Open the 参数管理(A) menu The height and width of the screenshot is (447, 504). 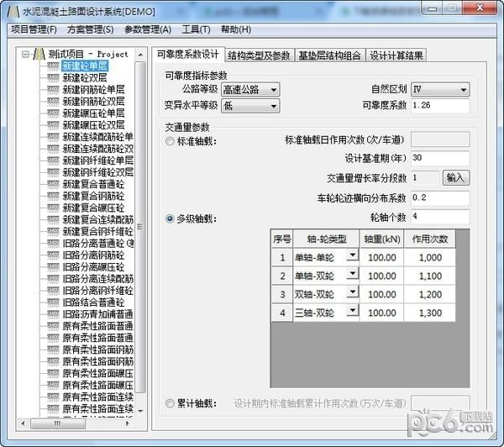(148, 29)
